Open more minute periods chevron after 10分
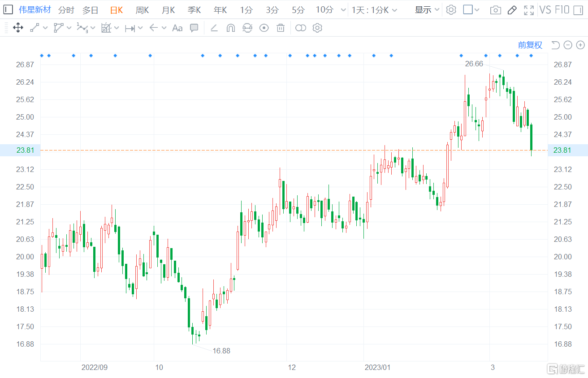 click(343, 10)
